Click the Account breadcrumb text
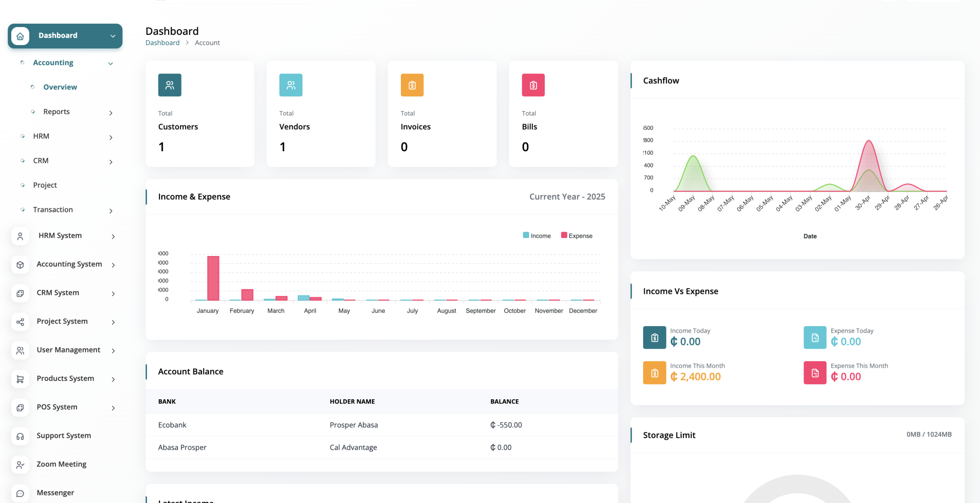Viewport: 980px width, 503px height. click(207, 42)
